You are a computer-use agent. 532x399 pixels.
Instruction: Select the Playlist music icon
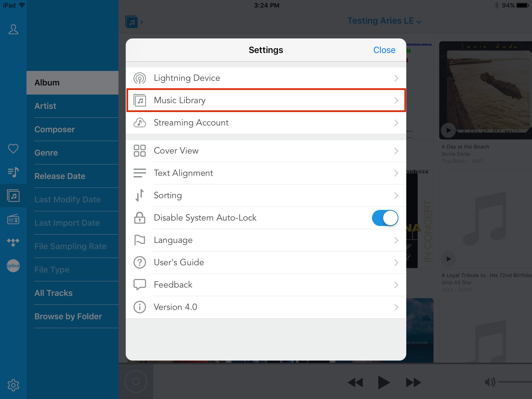click(12, 171)
